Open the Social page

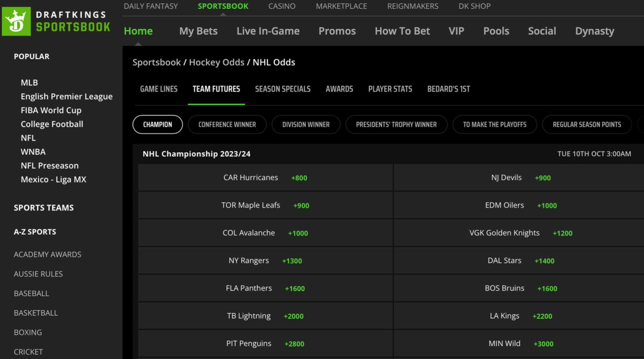542,31
